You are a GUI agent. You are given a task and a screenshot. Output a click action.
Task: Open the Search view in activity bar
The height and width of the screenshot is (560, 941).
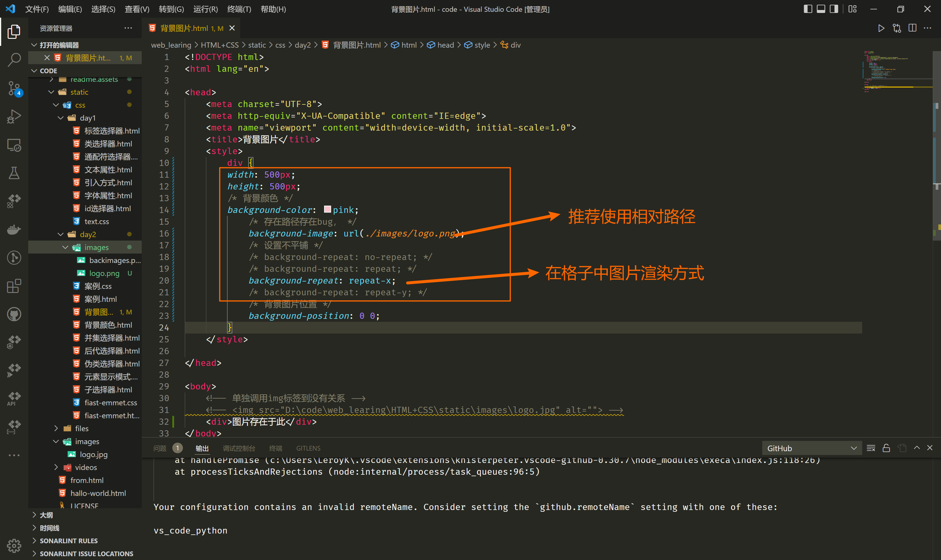[14, 60]
